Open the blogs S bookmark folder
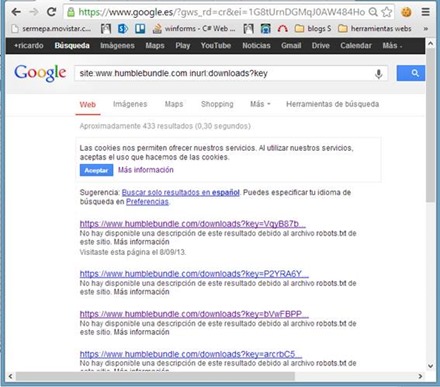440x387 pixels. 313,29
